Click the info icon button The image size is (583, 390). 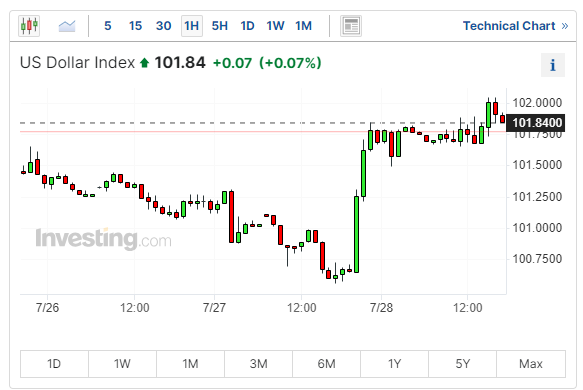point(553,65)
